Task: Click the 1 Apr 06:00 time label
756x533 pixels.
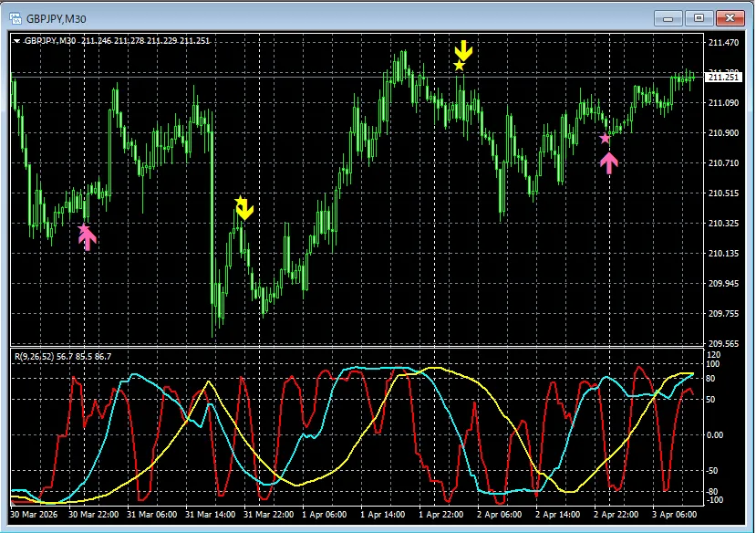Action: pos(324,514)
